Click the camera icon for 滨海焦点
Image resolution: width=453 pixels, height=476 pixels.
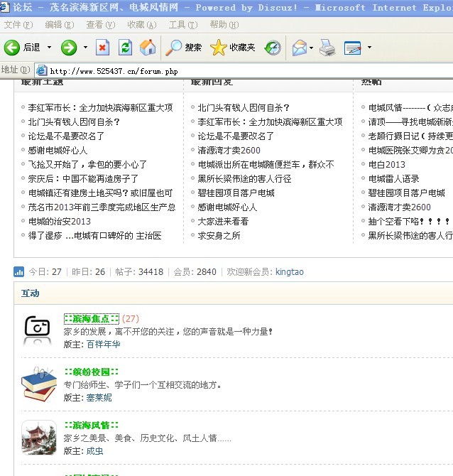pyautogui.click(x=38, y=326)
